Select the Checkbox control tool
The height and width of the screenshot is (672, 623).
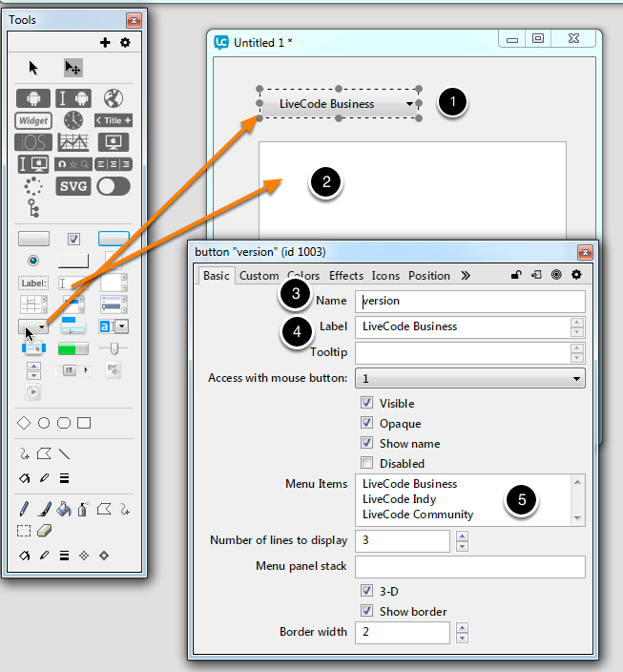pyautogui.click(x=73, y=239)
